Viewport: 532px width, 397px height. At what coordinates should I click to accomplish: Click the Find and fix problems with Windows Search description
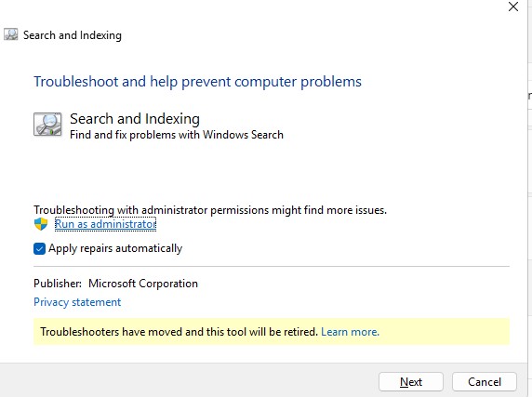(177, 135)
